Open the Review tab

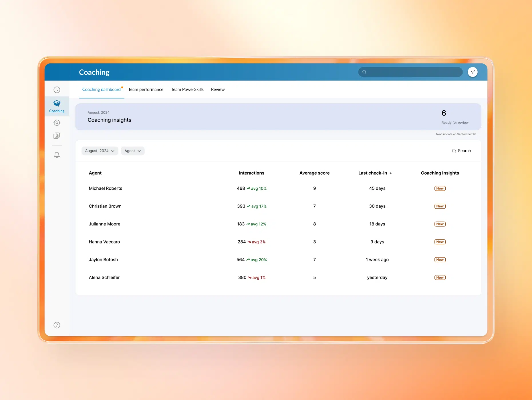coord(218,89)
